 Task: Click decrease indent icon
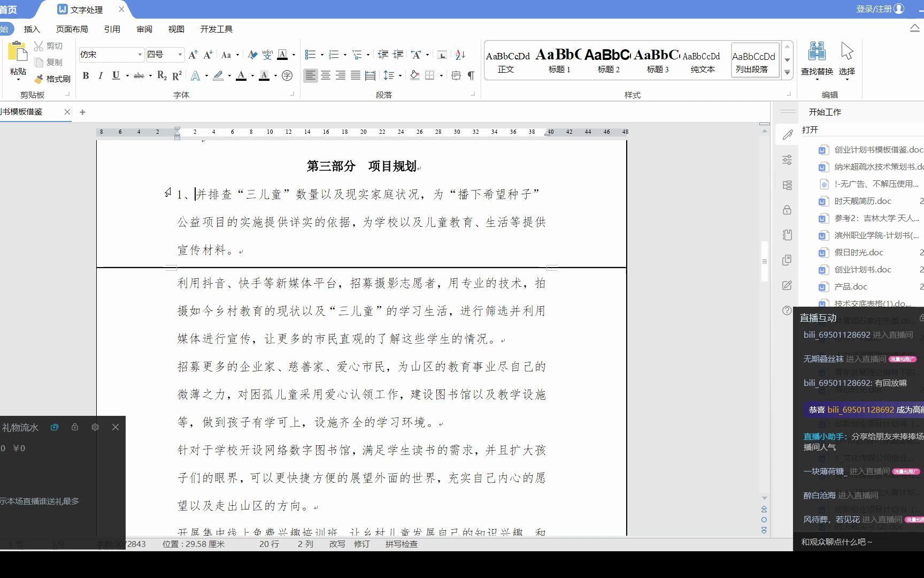383,55
